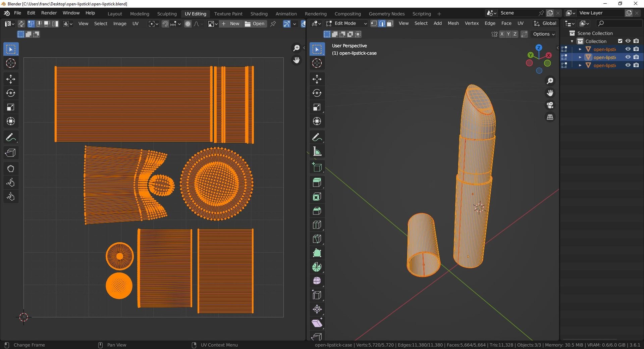Switch to orthographic/perspective grid view icon
This screenshot has width=644, height=349.
[550, 117]
